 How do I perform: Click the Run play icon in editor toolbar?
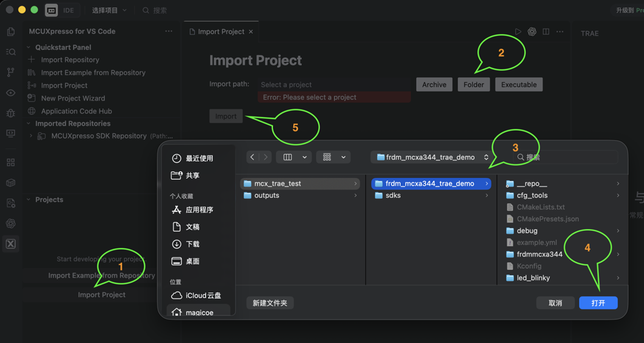pyautogui.click(x=518, y=32)
